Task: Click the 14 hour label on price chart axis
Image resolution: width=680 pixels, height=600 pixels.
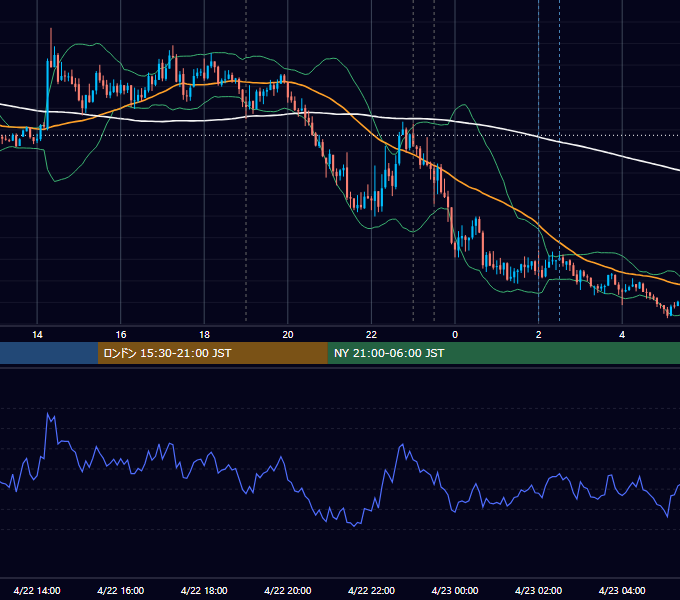Action: tap(37, 335)
